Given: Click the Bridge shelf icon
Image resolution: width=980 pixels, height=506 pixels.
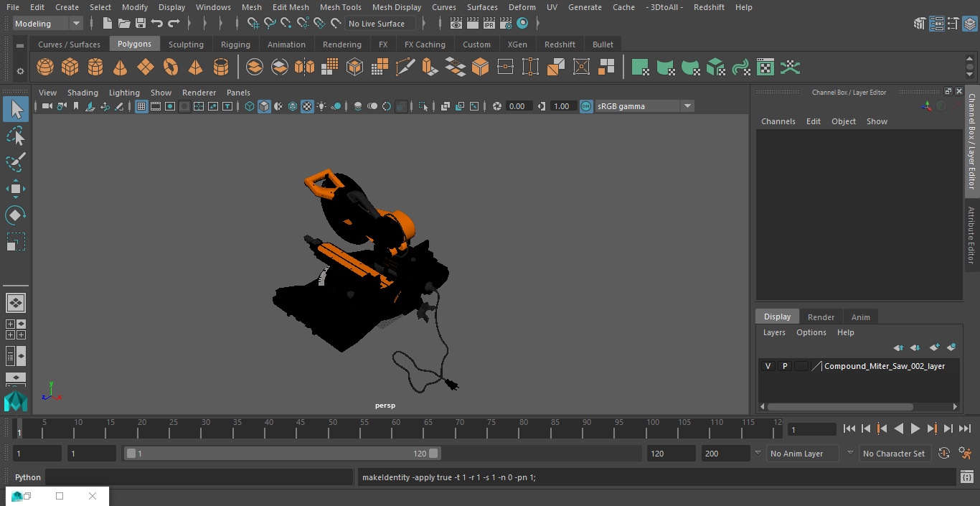Looking at the screenshot, I should (455, 67).
